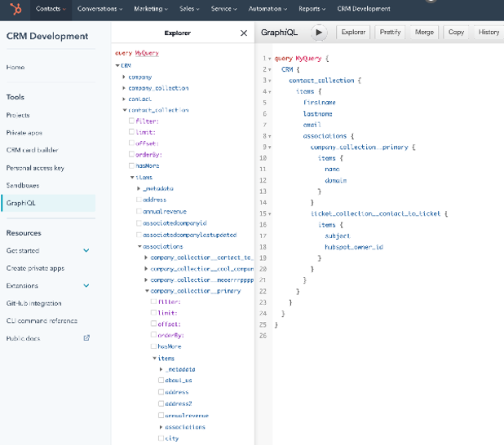Click hubspot_owner_id in the query editor

[x=354, y=247]
